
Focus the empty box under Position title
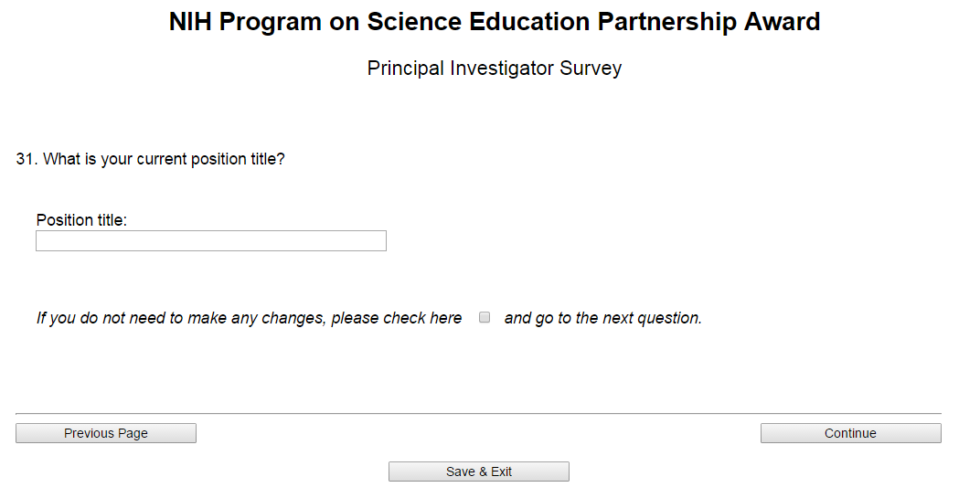pos(211,240)
